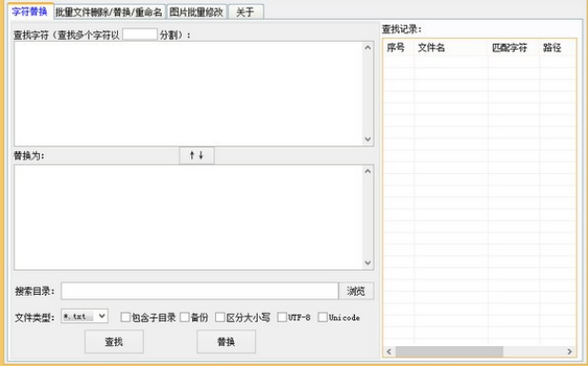Open the 图片批量修改 tab

[197, 12]
